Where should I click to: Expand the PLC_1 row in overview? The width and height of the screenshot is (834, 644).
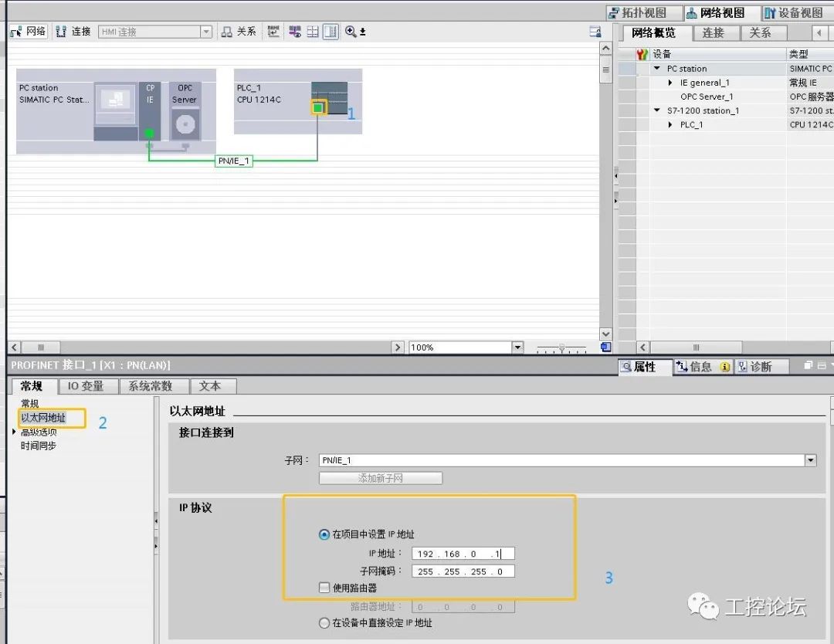point(670,124)
